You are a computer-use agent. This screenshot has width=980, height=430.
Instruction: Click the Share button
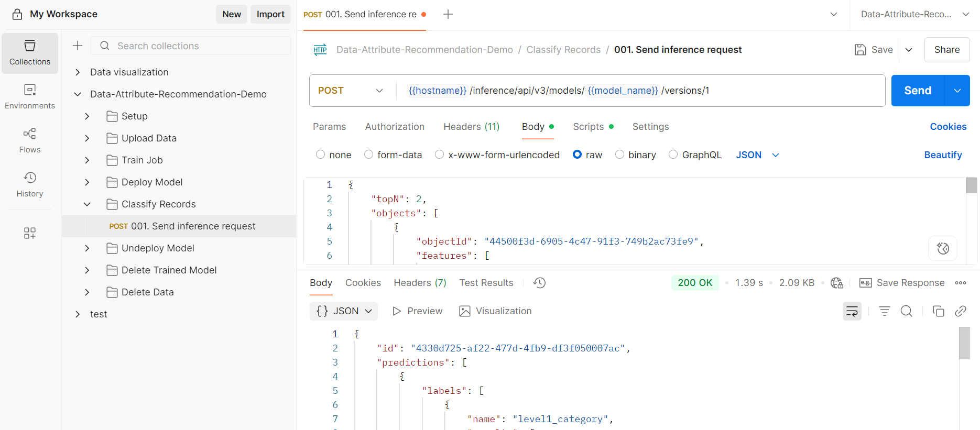(947, 50)
